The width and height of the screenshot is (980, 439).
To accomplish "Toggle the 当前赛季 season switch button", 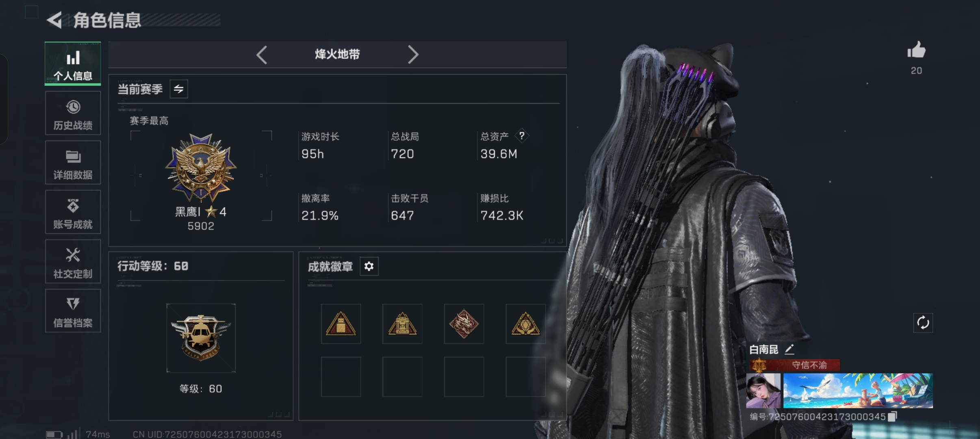I will pos(179,89).
